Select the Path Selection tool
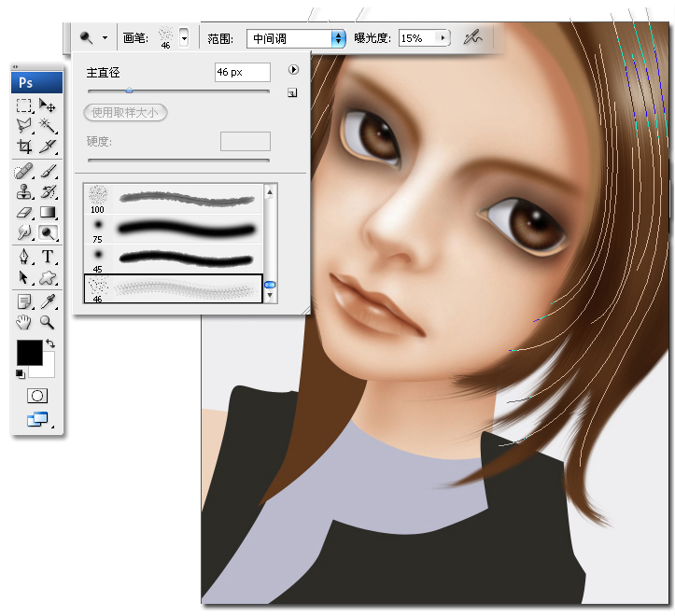 [x=24, y=277]
